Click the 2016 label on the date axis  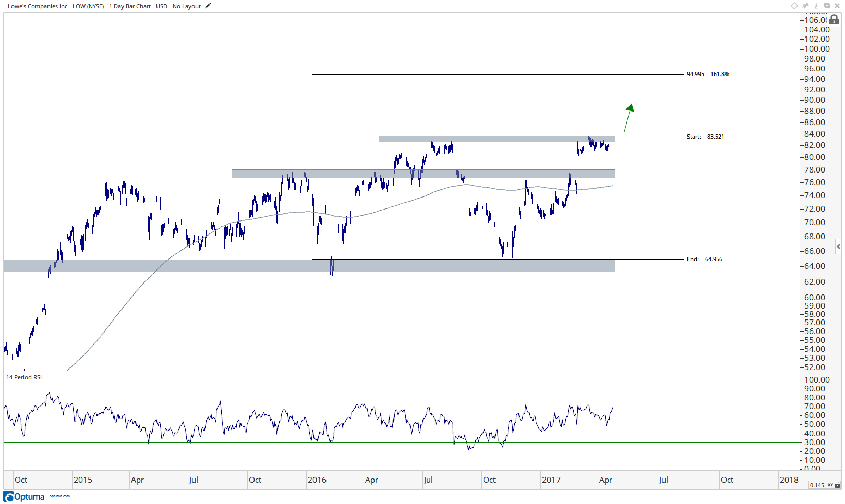(x=317, y=480)
